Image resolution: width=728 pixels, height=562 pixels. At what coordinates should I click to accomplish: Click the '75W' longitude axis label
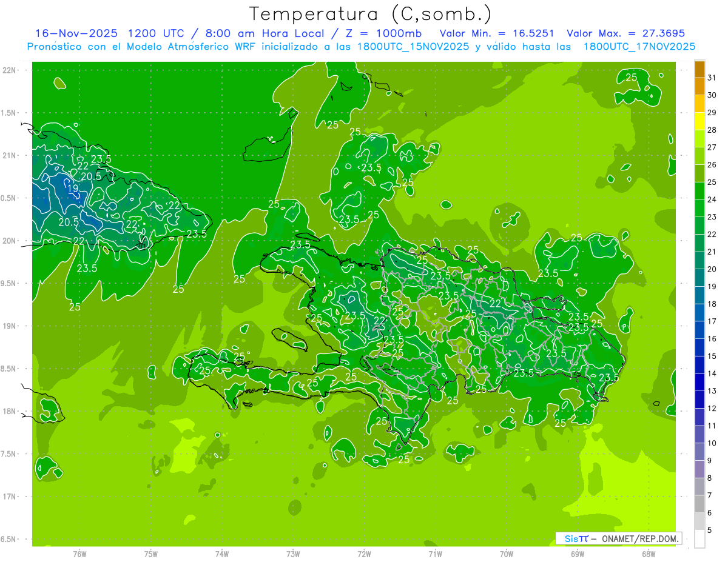coord(151,554)
